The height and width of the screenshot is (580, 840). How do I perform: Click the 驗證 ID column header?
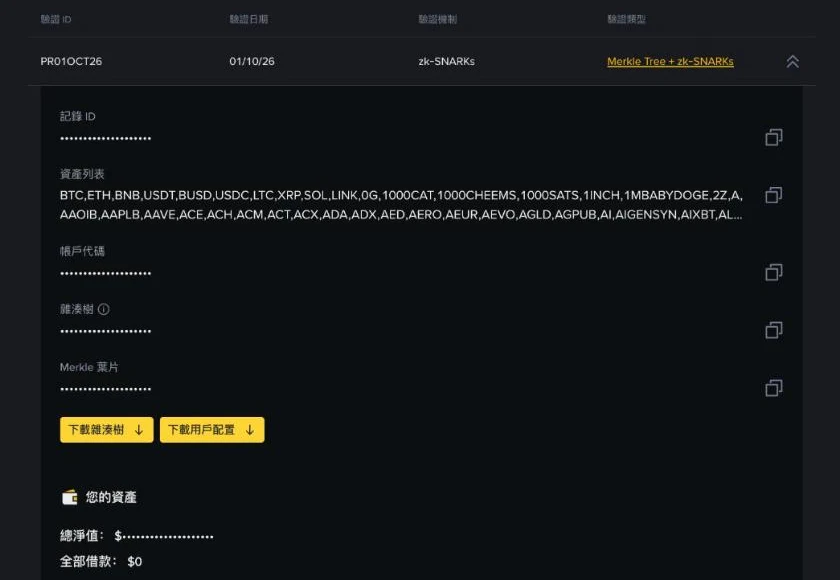click(x=56, y=19)
